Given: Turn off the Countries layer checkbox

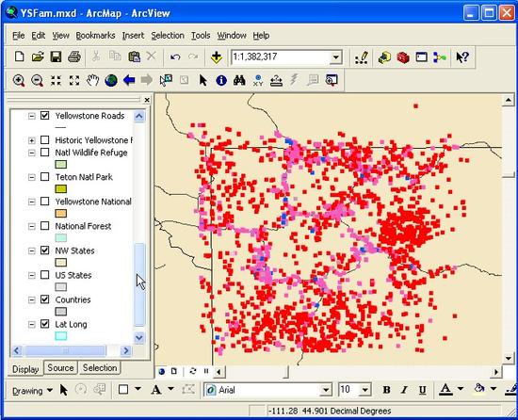Looking at the screenshot, I should click(45, 299).
